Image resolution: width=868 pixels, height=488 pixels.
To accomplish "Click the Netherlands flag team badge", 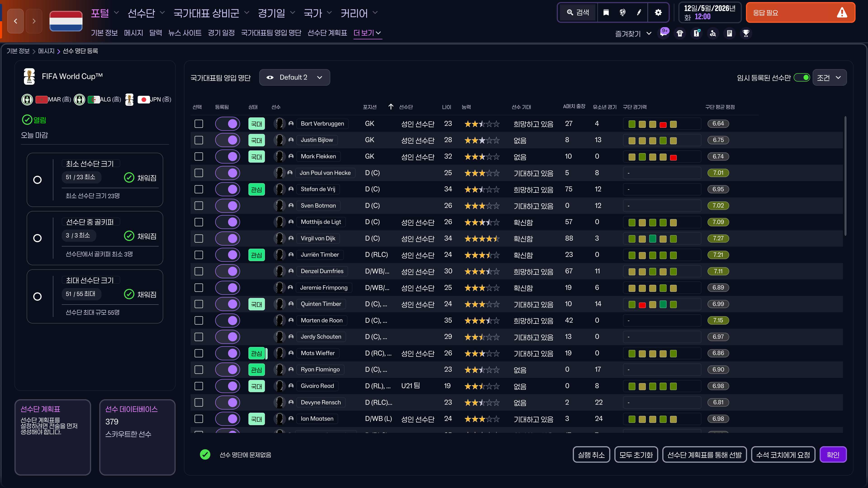I will pos(66,21).
